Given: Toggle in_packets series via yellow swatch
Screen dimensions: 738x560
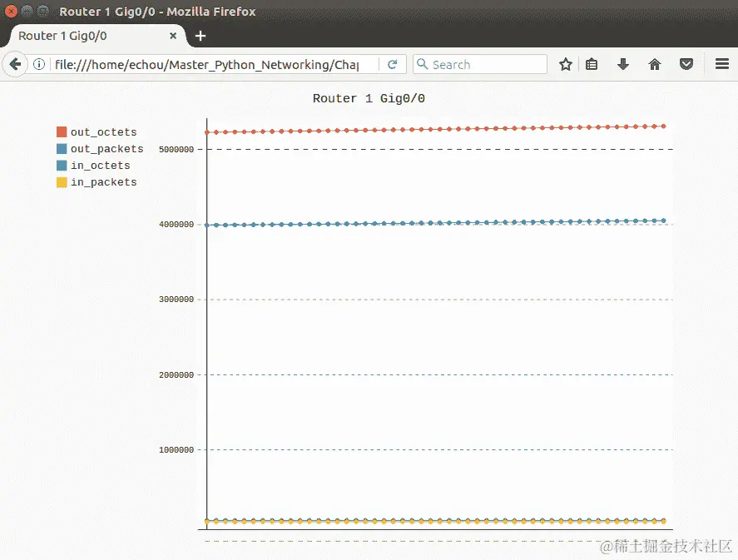Looking at the screenshot, I should click(62, 182).
